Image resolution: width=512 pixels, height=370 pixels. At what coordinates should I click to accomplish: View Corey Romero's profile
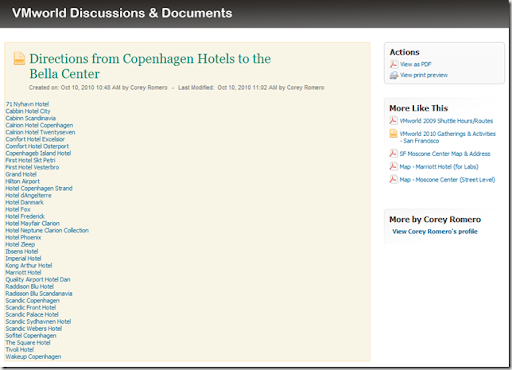pyautogui.click(x=435, y=231)
